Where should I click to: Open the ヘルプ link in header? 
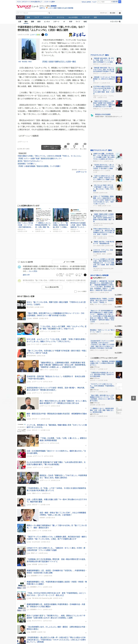coord(94,2)
